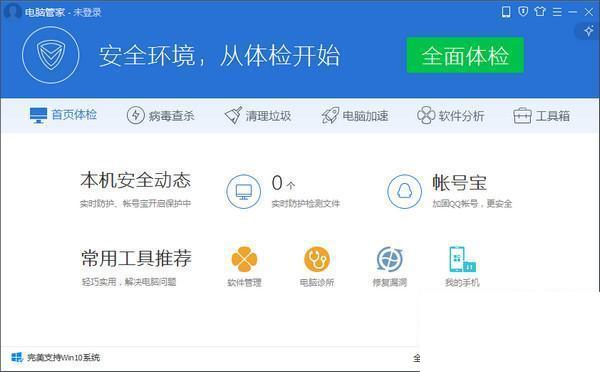Open the skin shirt icon
600x372 pixels.
540,11
